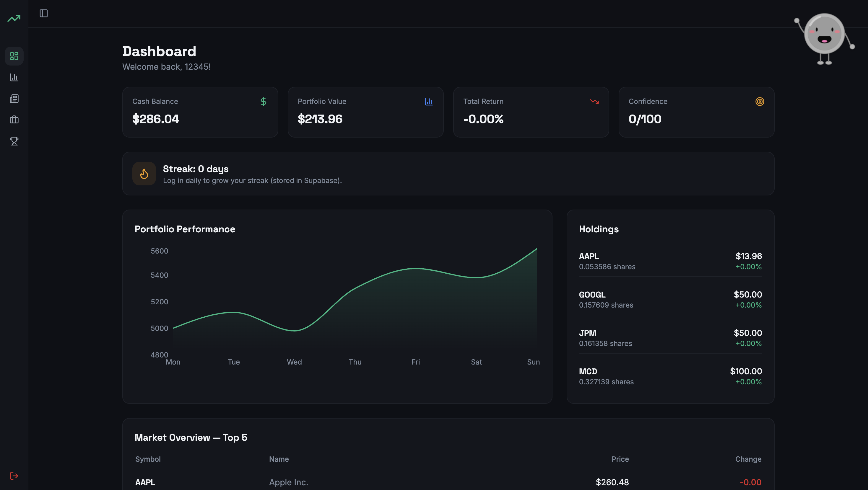Viewport: 868px width, 490px height.
Task: Click the green trending-up app logo
Action: coord(14,18)
